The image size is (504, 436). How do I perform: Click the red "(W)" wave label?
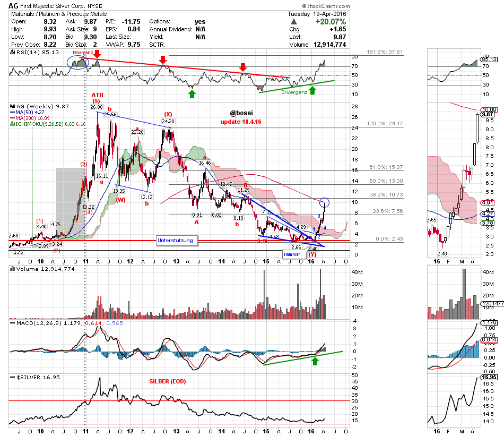coord(120,200)
